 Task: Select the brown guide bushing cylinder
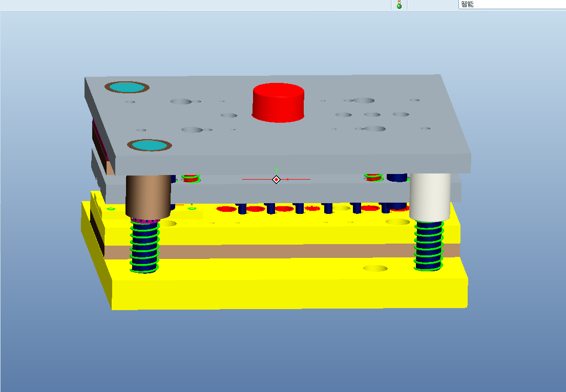pos(148,197)
